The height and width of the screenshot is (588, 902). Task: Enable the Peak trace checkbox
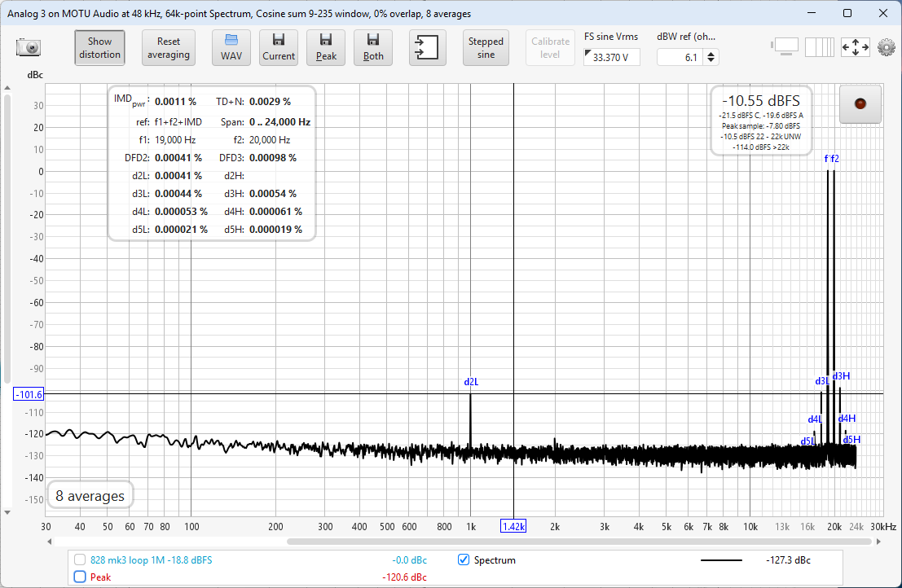tap(80, 577)
